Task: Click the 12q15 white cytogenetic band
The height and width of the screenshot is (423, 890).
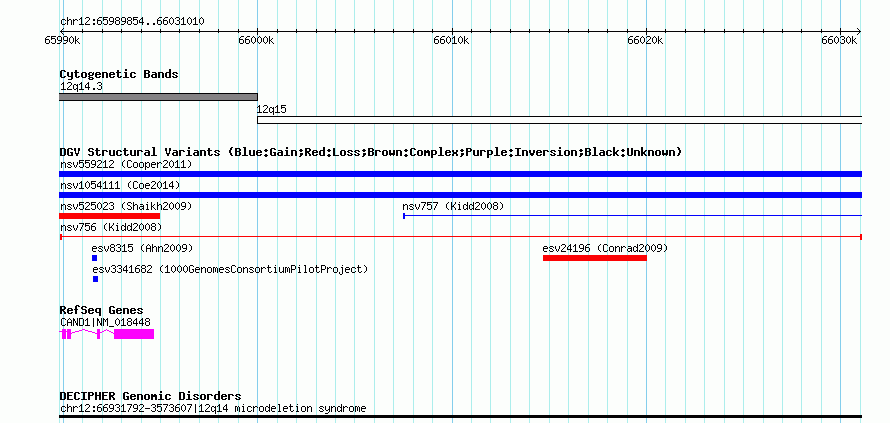Action: pyautogui.click(x=560, y=120)
